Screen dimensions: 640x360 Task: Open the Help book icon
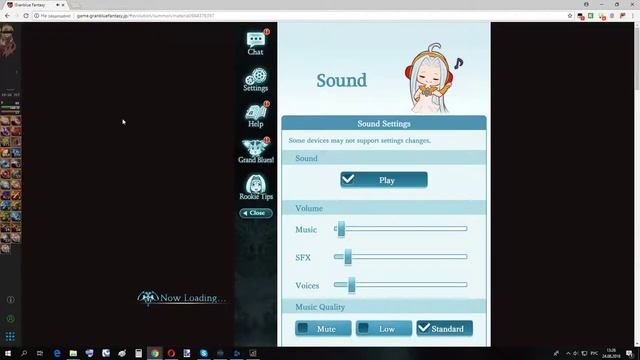pos(256,115)
